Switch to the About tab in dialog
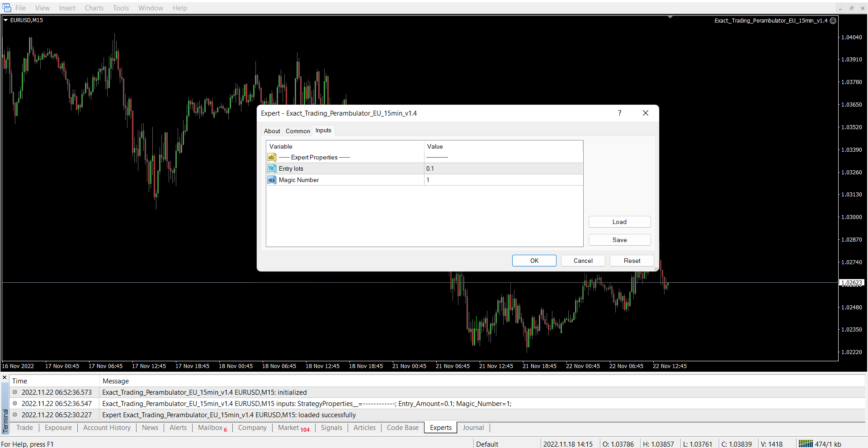 (x=272, y=131)
